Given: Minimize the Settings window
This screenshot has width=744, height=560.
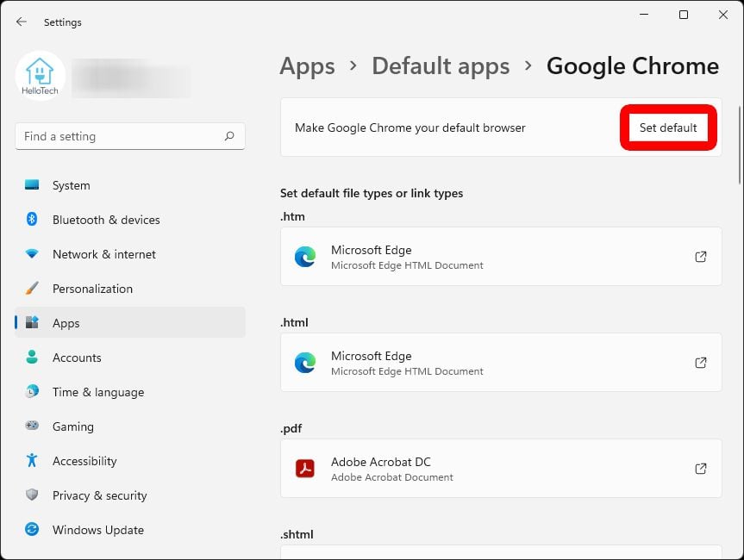Looking at the screenshot, I should tap(644, 15).
